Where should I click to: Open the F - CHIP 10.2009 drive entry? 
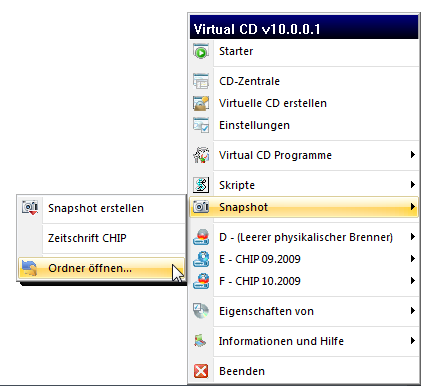304,281
